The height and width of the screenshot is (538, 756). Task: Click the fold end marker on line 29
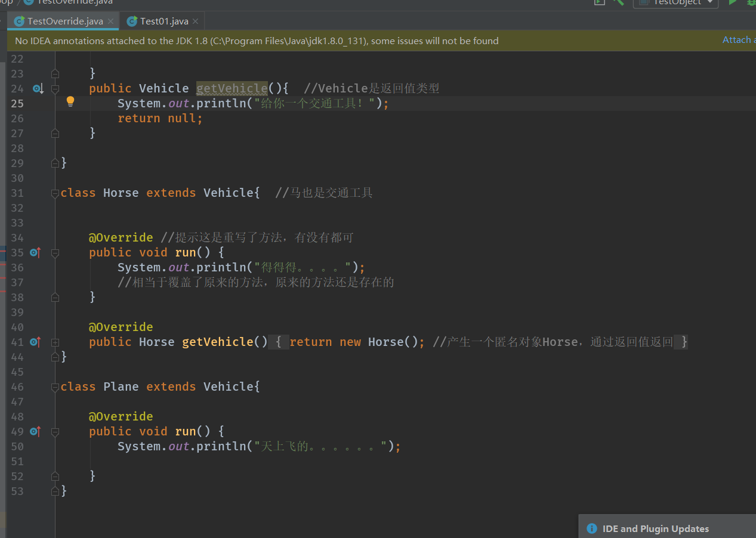tap(55, 163)
